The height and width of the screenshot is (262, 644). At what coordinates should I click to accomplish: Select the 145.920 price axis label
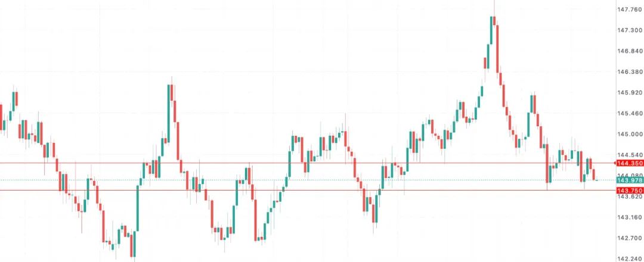[630, 93]
